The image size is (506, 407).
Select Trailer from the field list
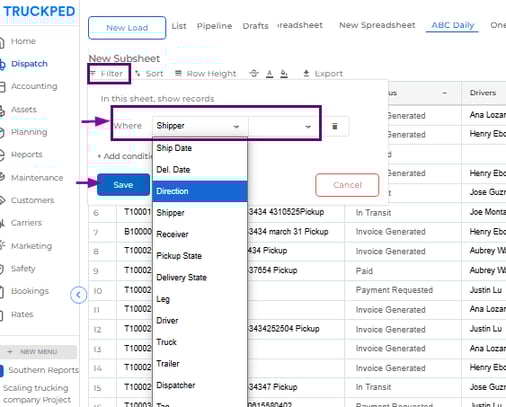[200, 364]
